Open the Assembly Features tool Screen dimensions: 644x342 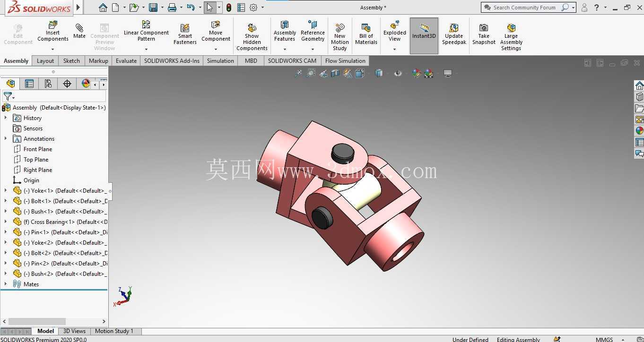tap(285, 32)
